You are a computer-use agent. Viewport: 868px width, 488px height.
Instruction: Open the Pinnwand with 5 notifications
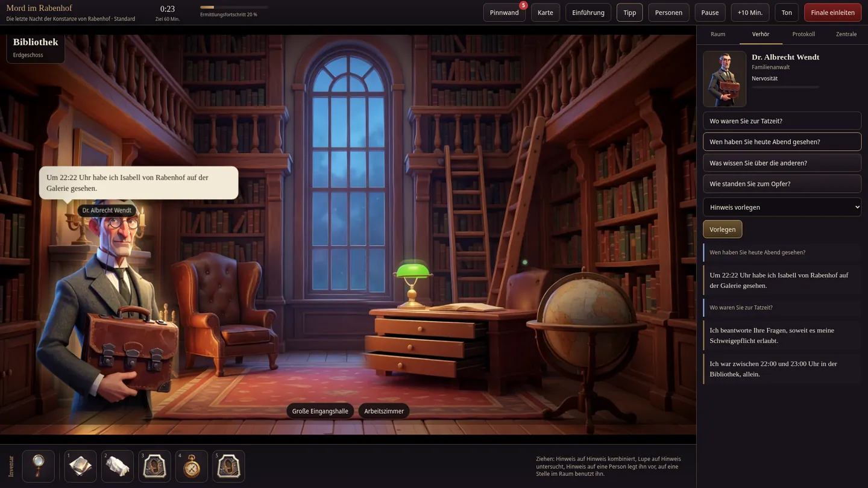(505, 13)
